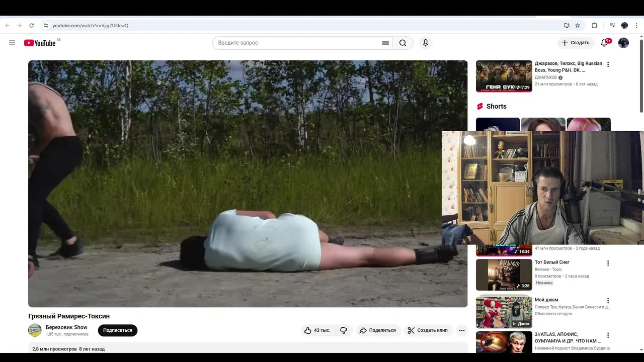Click 1,85 тыс. подписчиков text
644x362 pixels.
[67, 334]
